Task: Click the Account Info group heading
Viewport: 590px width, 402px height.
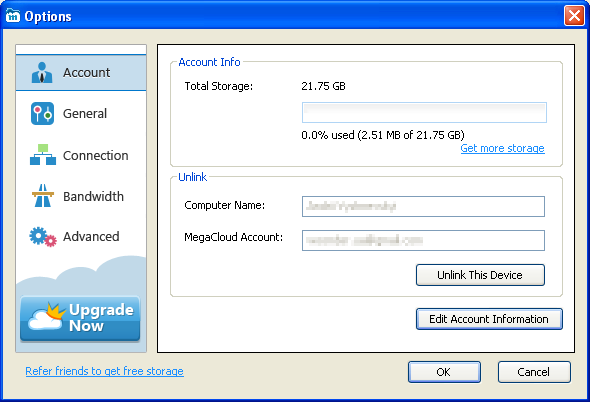Action: pyautogui.click(x=209, y=62)
